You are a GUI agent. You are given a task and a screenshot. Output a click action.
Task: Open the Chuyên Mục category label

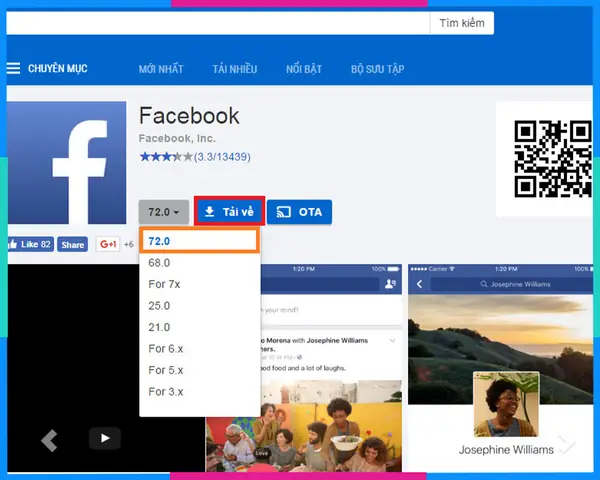(58, 69)
